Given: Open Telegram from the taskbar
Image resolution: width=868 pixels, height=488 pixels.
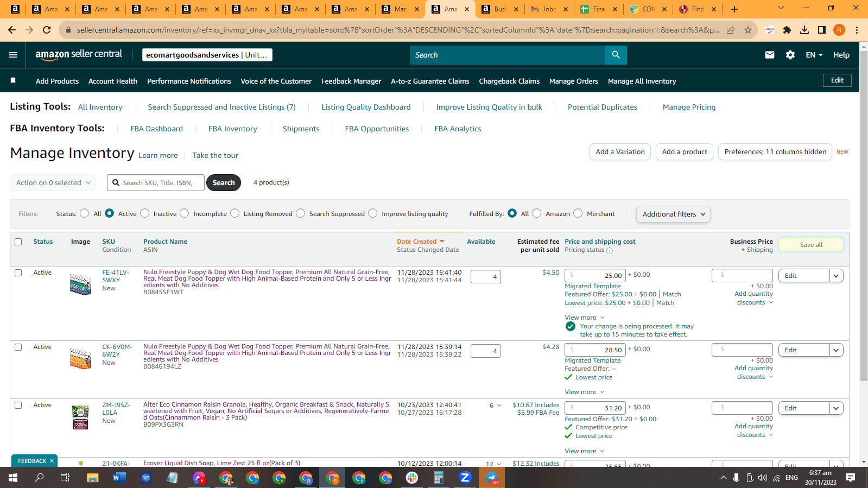Looking at the screenshot, I should coord(492,478).
